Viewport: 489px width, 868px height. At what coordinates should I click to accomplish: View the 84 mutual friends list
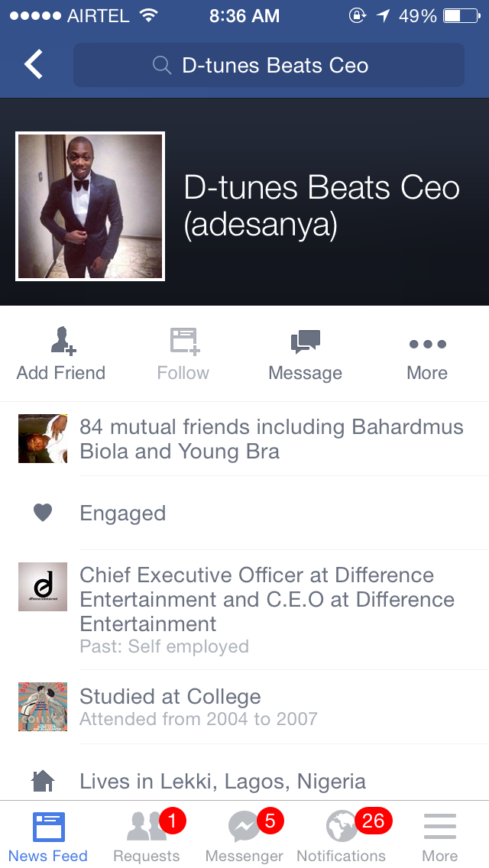coord(271,439)
